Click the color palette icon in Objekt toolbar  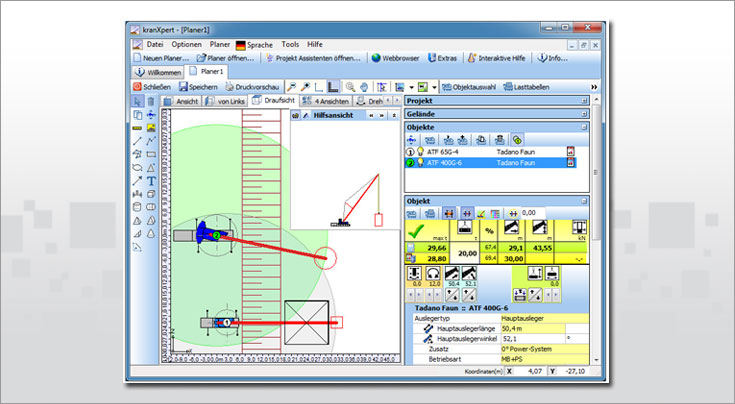tap(494, 214)
